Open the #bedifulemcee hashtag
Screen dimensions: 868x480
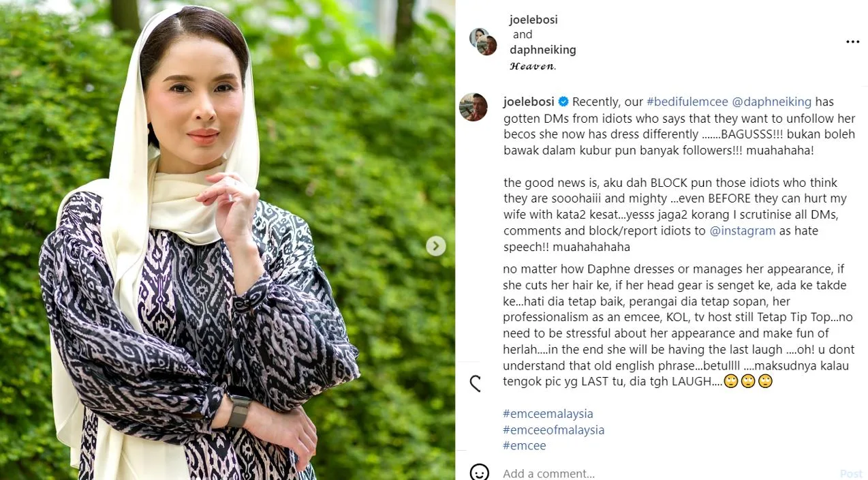click(x=687, y=102)
